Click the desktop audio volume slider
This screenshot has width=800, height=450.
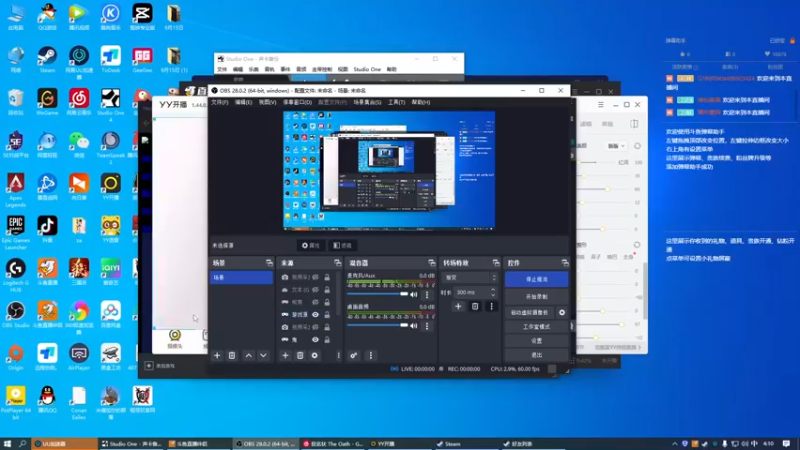378,326
